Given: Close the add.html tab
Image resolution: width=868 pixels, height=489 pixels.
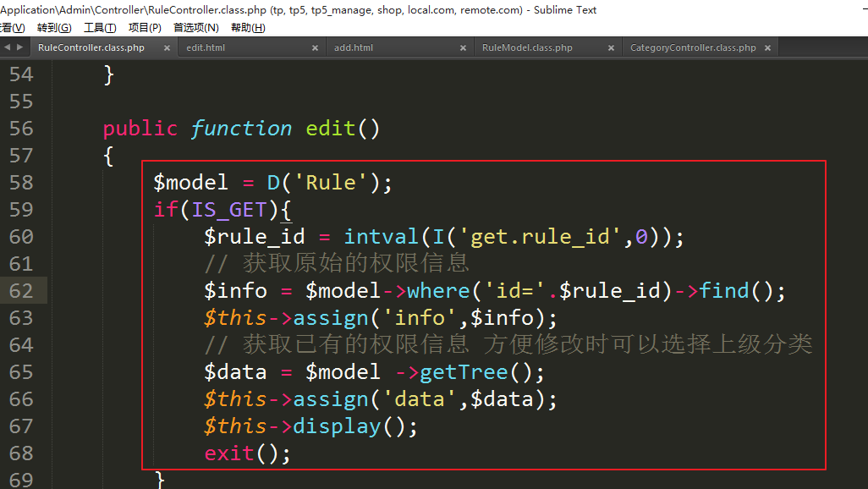Looking at the screenshot, I should click(x=463, y=48).
